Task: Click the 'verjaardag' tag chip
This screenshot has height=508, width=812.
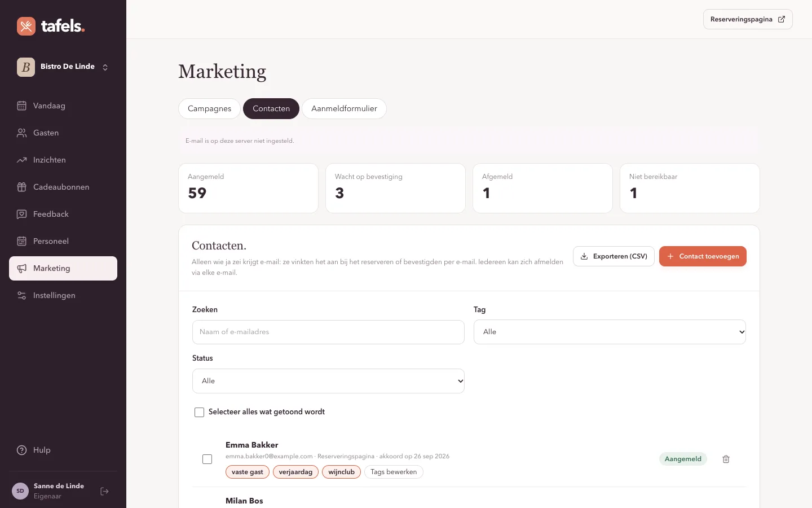Action: click(295, 472)
